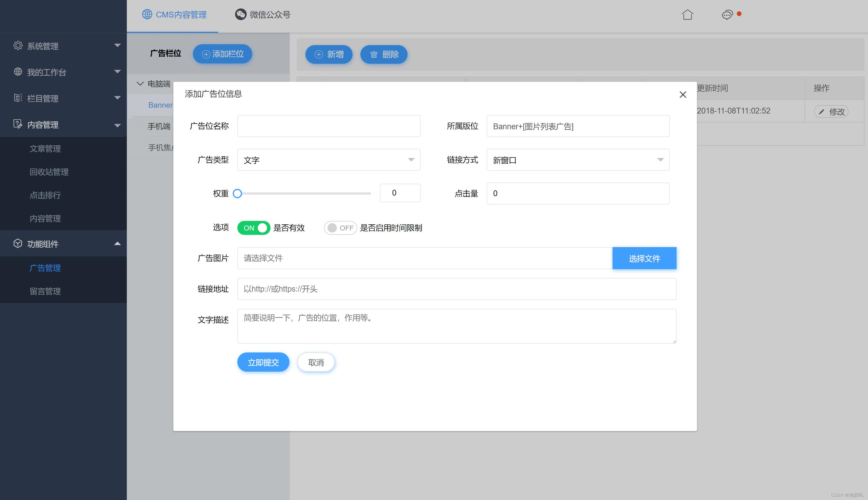Click the 我的工作台 globe icon
Image resolution: width=868 pixels, height=500 pixels.
[18, 72]
